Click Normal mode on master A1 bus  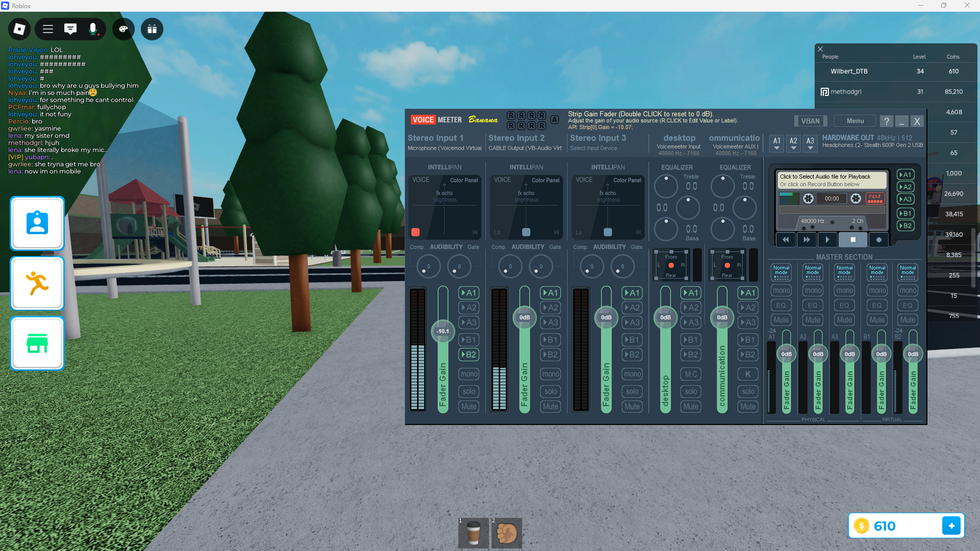pos(781,272)
